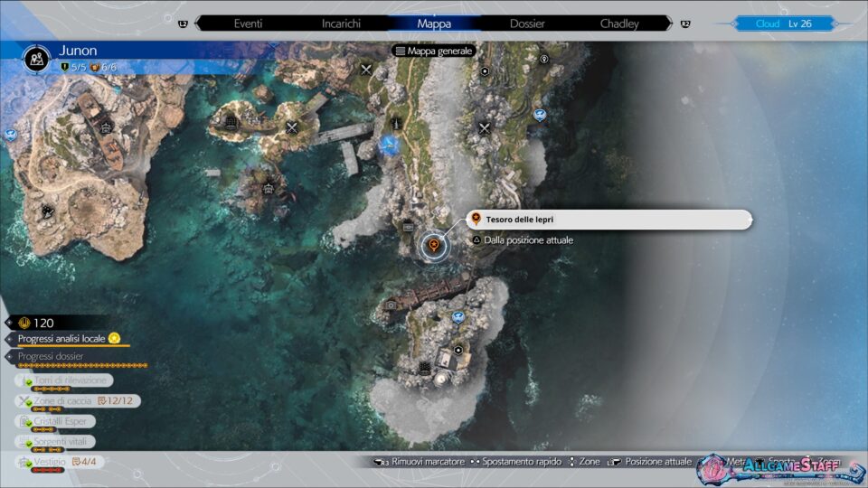Click the triangle button icon beside Dalla posizione attuale

[476, 240]
